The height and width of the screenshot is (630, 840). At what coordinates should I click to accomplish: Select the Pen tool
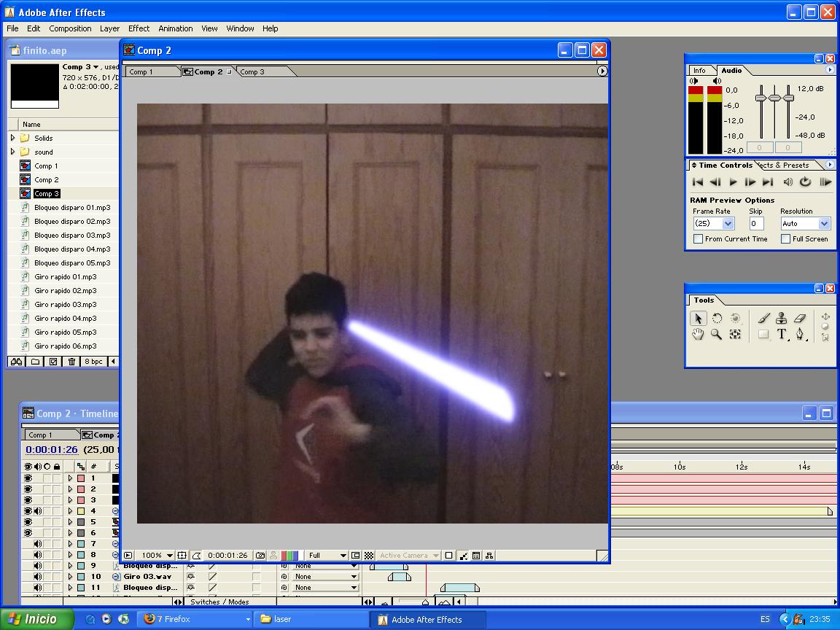click(x=800, y=335)
